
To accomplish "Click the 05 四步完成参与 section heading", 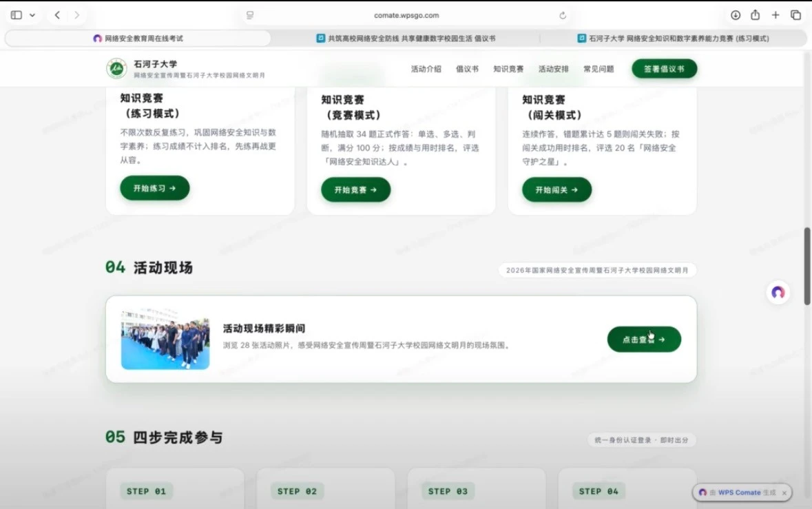I will click(164, 437).
